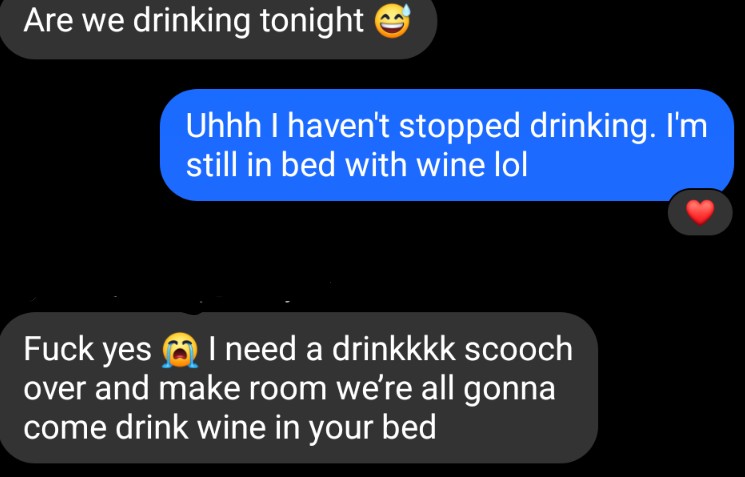Select the gray 'Fuck yes' message bubble

[x=299, y=388]
